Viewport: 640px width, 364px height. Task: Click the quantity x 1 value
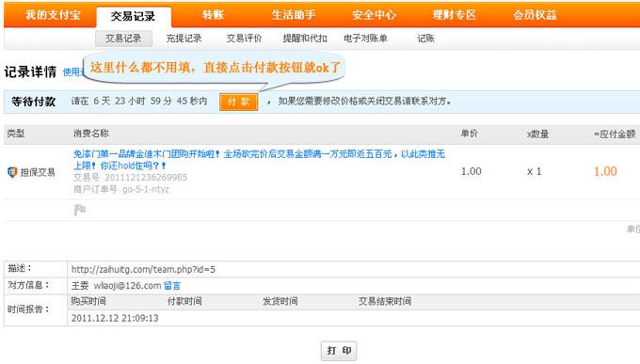point(534,171)
